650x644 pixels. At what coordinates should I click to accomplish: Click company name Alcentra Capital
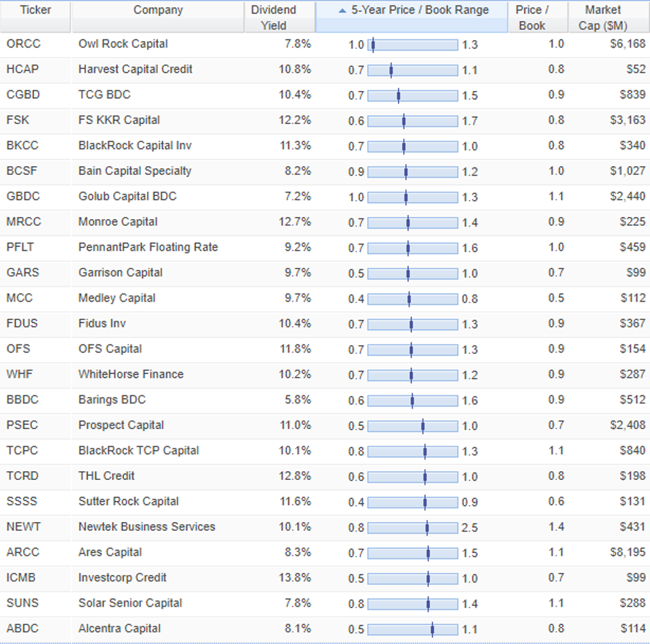pyautogui.click(x=119, y=628)
